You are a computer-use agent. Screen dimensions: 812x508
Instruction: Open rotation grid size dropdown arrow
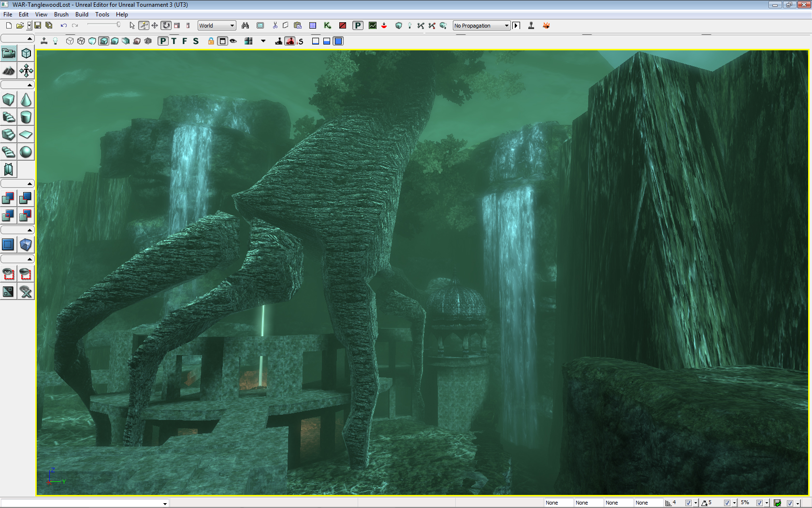click(734, 503)
